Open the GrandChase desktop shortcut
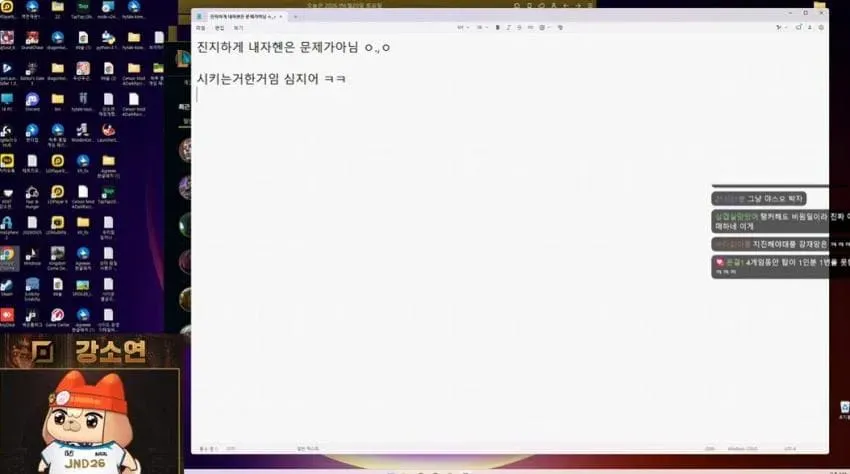 pyautogui.click(x=32, y=40)
